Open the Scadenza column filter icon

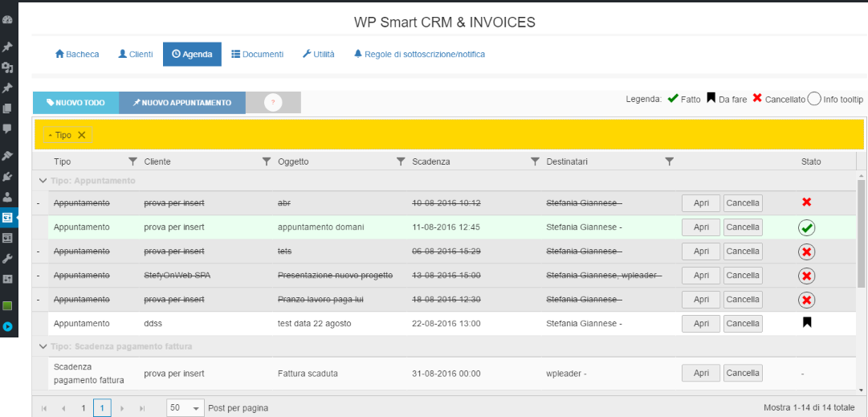tap(535, 161)
